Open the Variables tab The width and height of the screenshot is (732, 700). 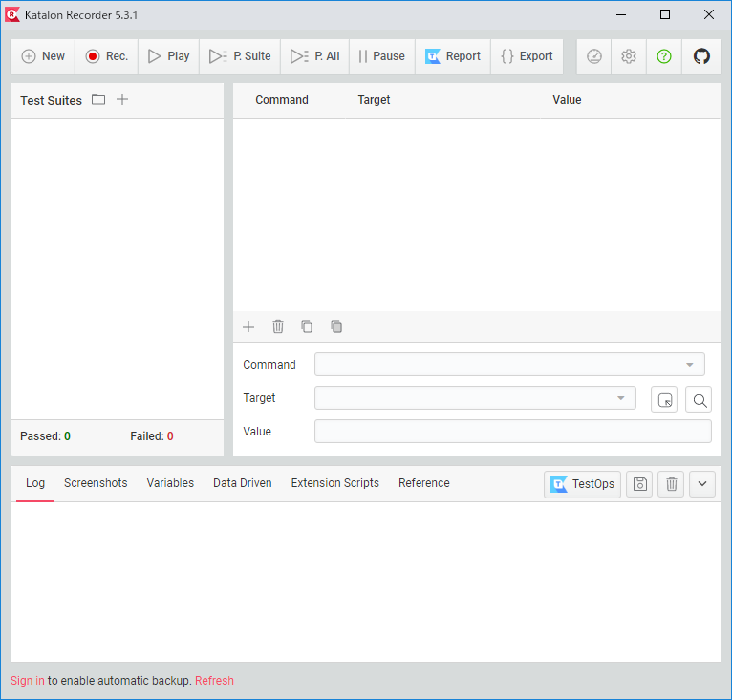pos(170,483)
